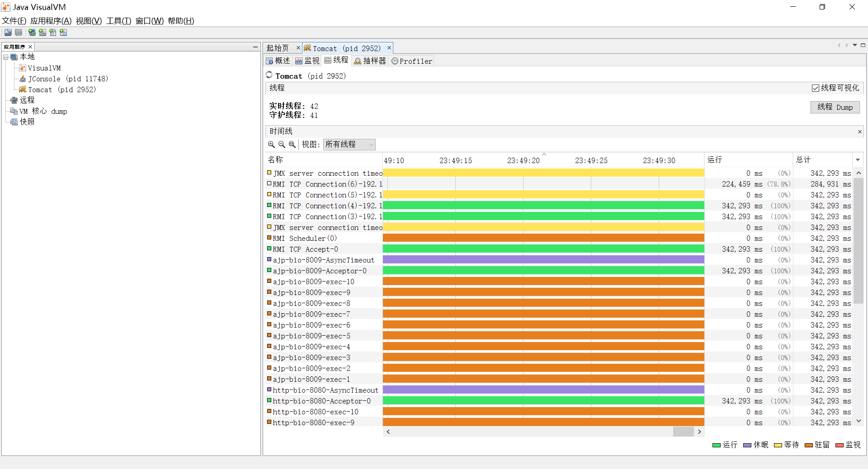The image size is (868, 469).
Task: Click the zoom in timeline magnifier icon
Action: click(x=271, y=145)
